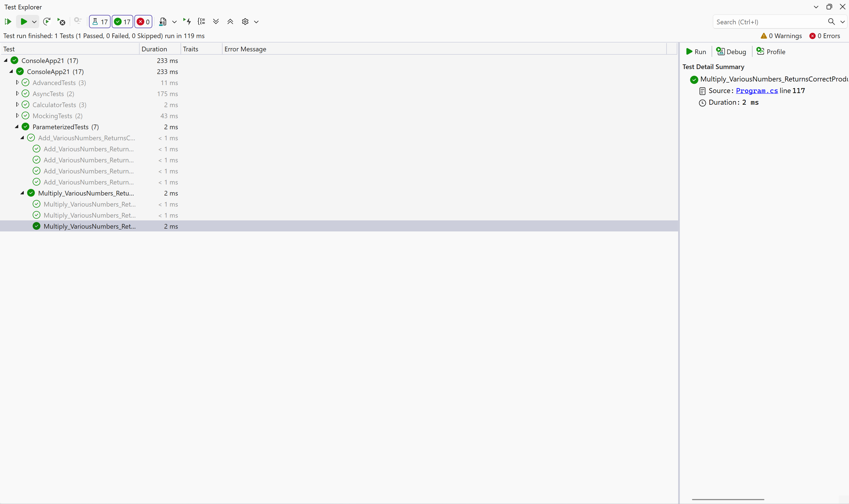Toggle the failed tests filter showing 0
The image size is (849, 504).
(143, 22)
